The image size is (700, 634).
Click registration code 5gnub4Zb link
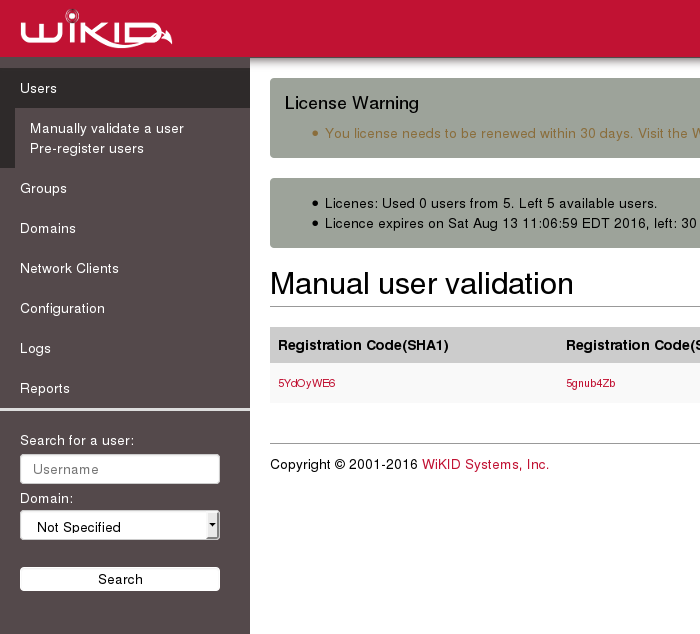click(590, 383)
